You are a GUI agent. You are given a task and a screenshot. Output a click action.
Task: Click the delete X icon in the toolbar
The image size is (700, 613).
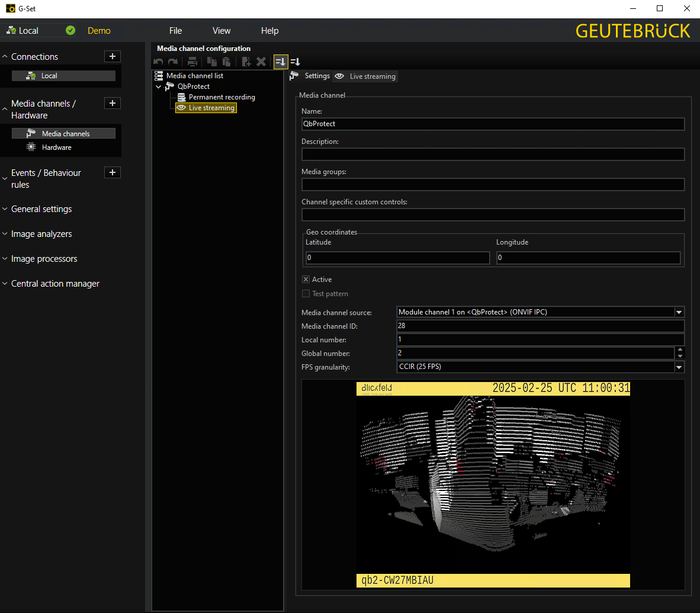(261, 62)
